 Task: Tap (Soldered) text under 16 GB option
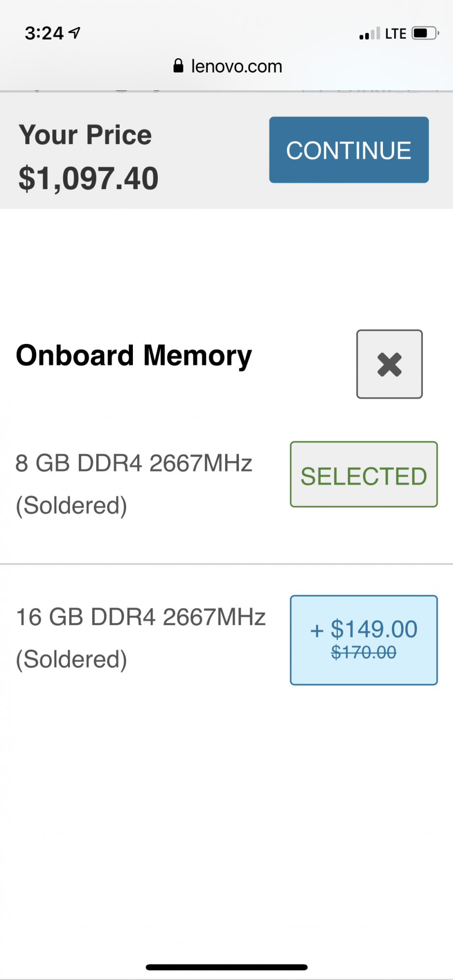point(72,659)
